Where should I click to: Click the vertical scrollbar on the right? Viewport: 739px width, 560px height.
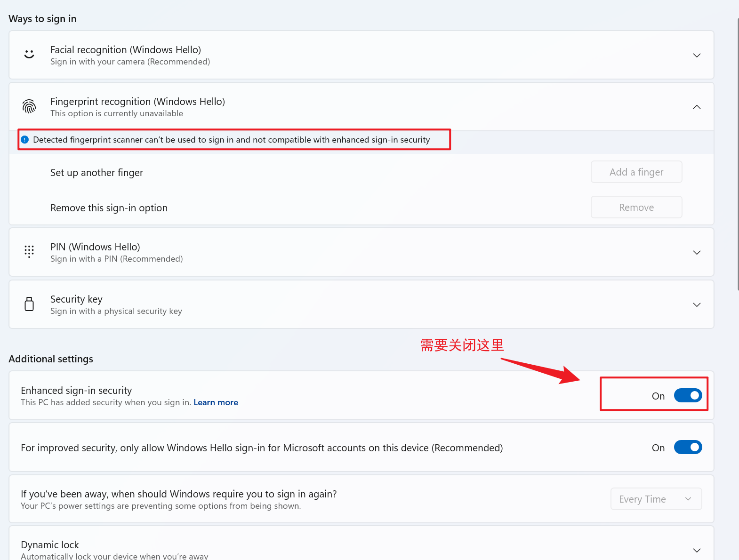[738, 155]
